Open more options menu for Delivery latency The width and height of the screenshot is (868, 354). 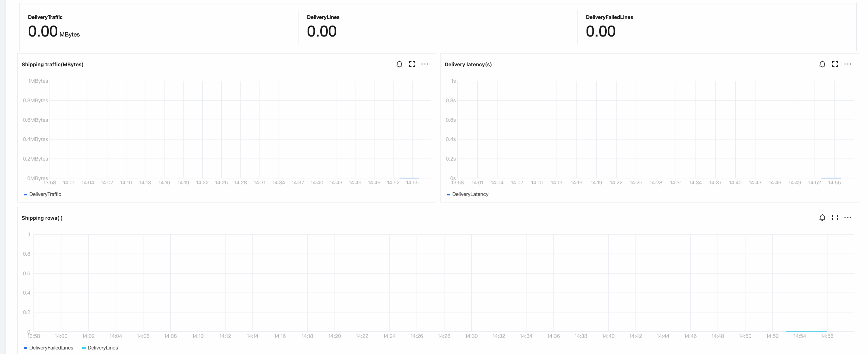(848, 64)
